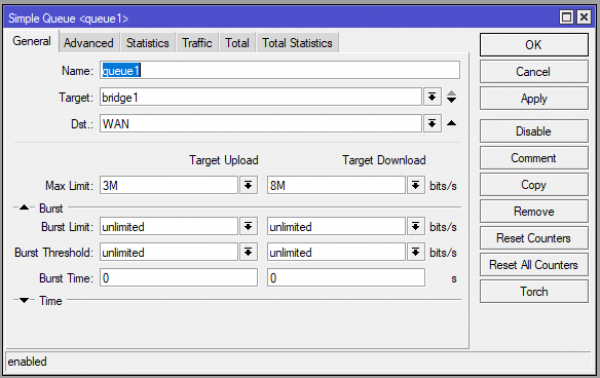Screen dimensions: 600x378
Task: Collapse the Dst. field using up arrow
Action: (452, 123)
